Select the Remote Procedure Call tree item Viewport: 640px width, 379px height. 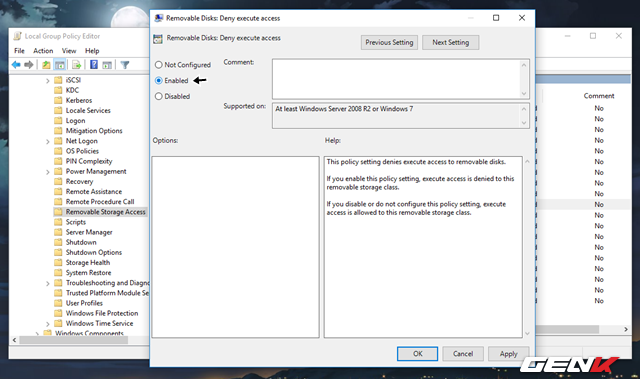click(x=100, y=202)
